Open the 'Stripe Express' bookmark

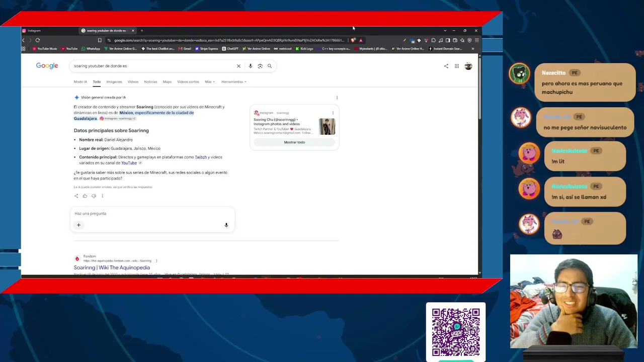[207, 49]
